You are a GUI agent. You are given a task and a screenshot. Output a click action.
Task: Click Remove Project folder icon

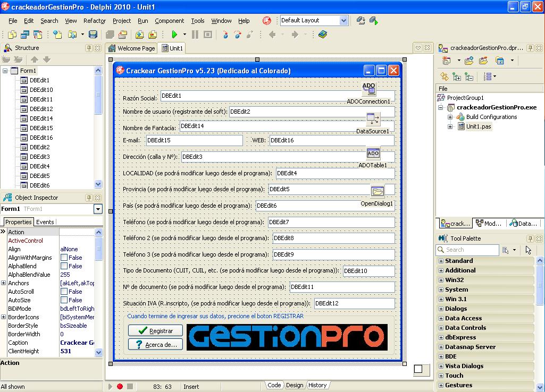point(483,61)
